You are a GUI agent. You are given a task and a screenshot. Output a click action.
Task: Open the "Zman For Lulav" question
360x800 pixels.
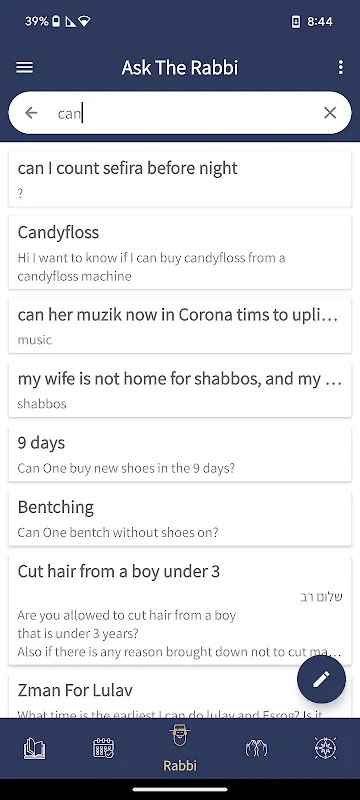point(180,696)
